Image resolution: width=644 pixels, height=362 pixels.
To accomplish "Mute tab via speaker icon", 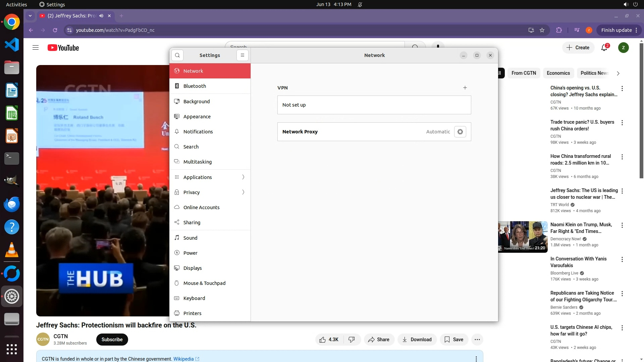I will click(101, 16).
